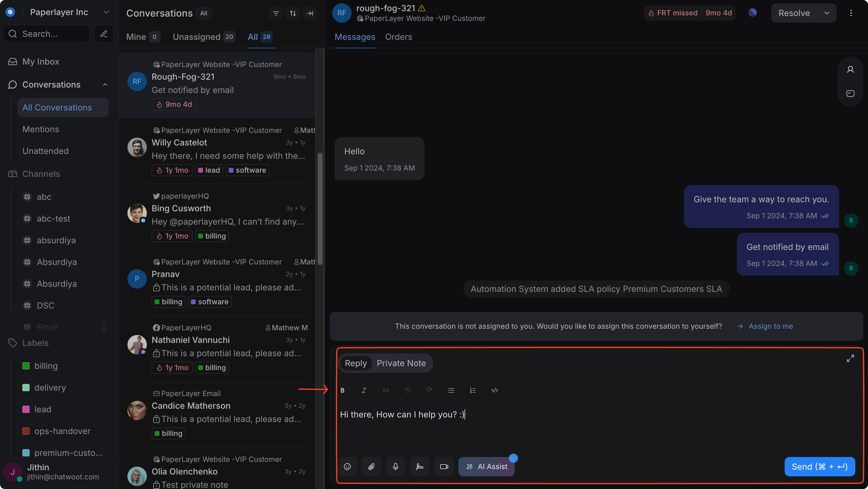Open the conversation filter icon
The width and height of the screenshot is (868, 489).
(x=276, y=14)
